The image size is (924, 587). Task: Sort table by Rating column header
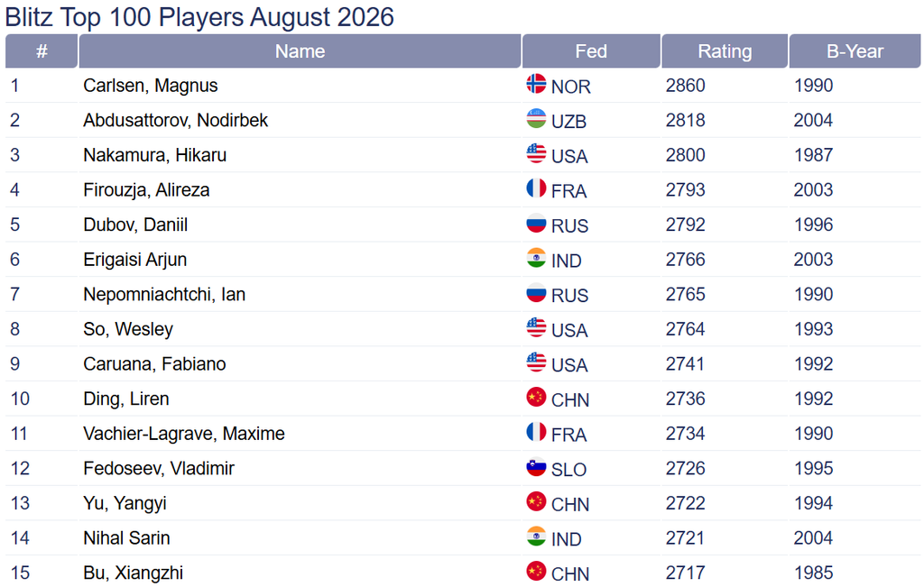pos(725,51)
